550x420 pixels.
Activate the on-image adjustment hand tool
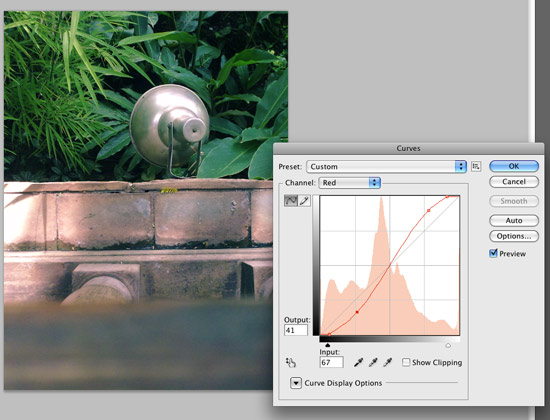point(291,362)
